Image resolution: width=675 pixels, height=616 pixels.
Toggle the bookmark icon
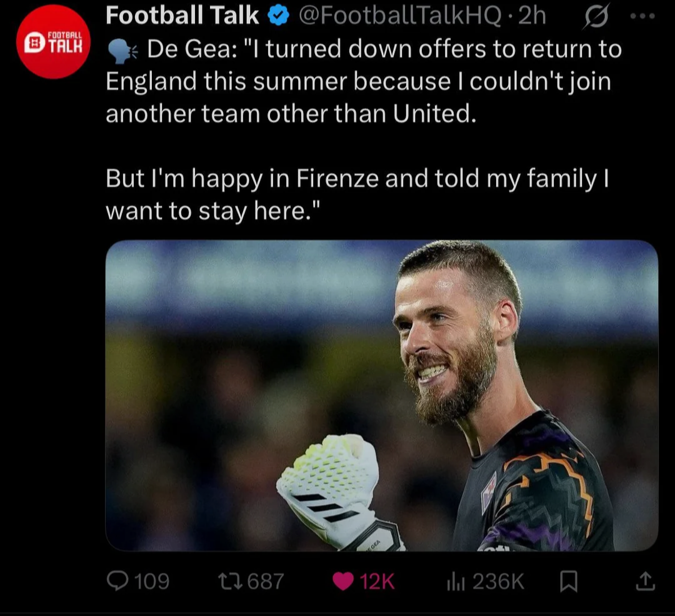[x=569, y=582]
